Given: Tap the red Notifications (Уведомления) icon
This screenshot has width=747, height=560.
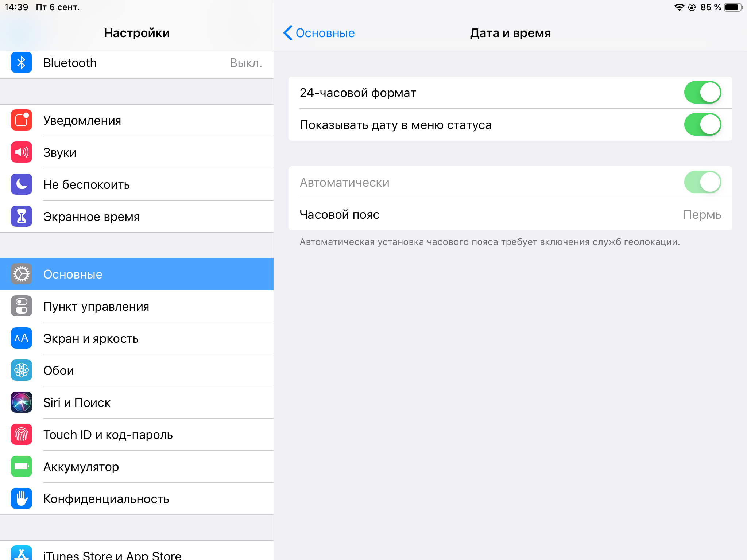Looking at the screenshot, I should [x=22, y=120].
